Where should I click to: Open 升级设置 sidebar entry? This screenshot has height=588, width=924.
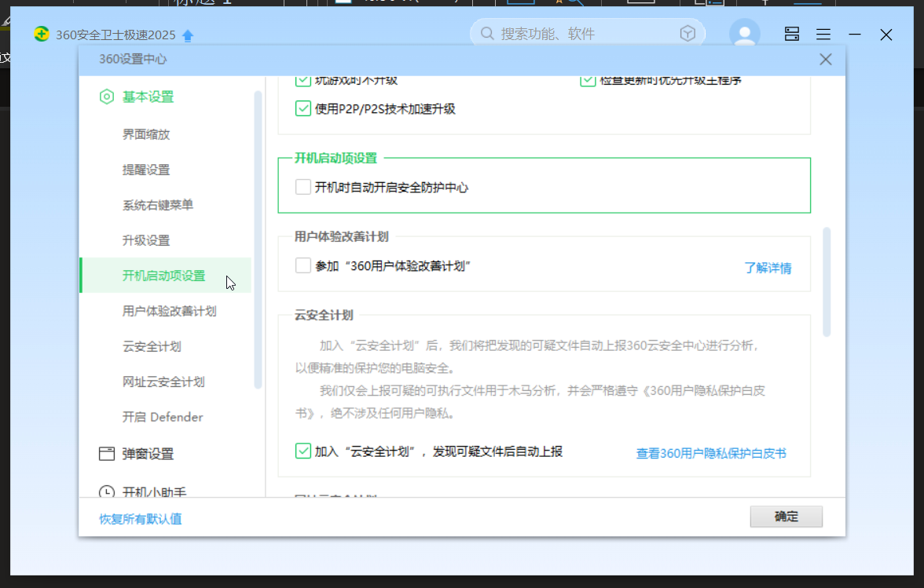click(x=145, y=240)
